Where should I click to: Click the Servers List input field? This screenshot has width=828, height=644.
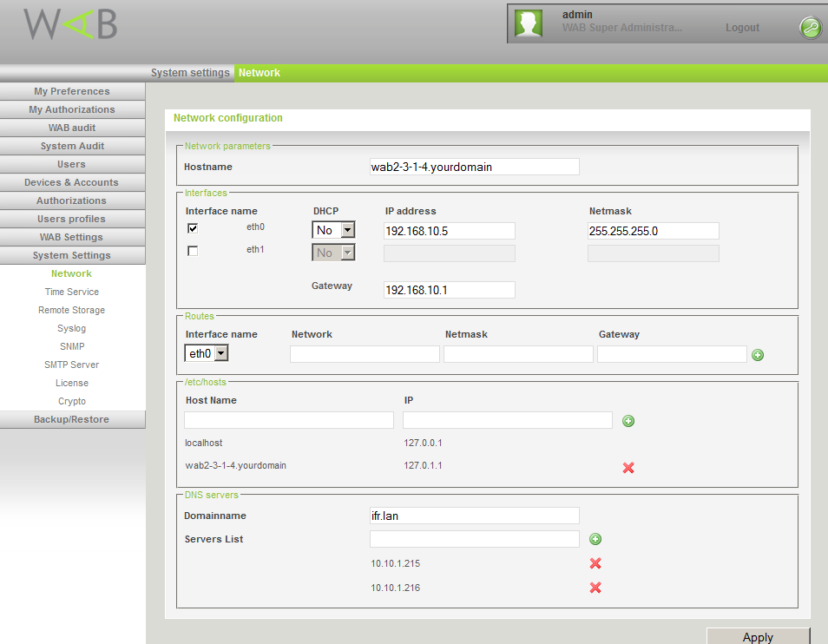(474, 539)
